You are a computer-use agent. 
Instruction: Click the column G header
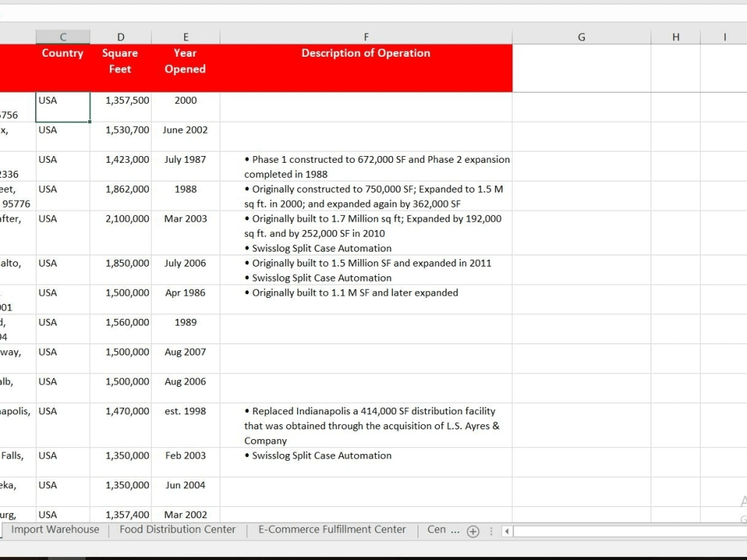[x=581, y=36]
